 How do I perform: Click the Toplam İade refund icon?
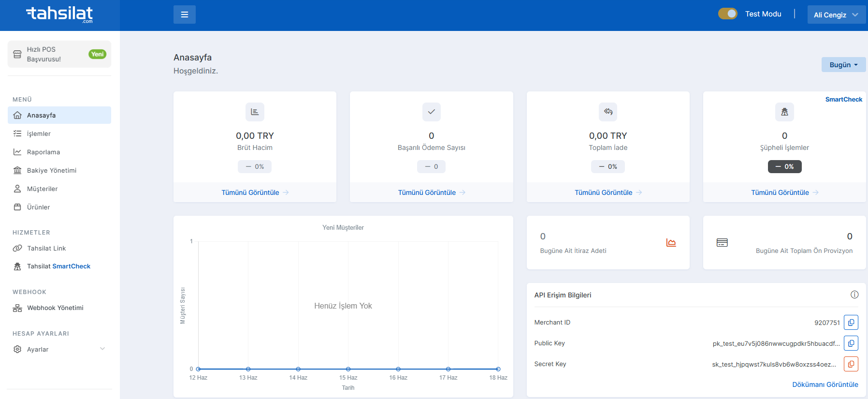point(608,112)
